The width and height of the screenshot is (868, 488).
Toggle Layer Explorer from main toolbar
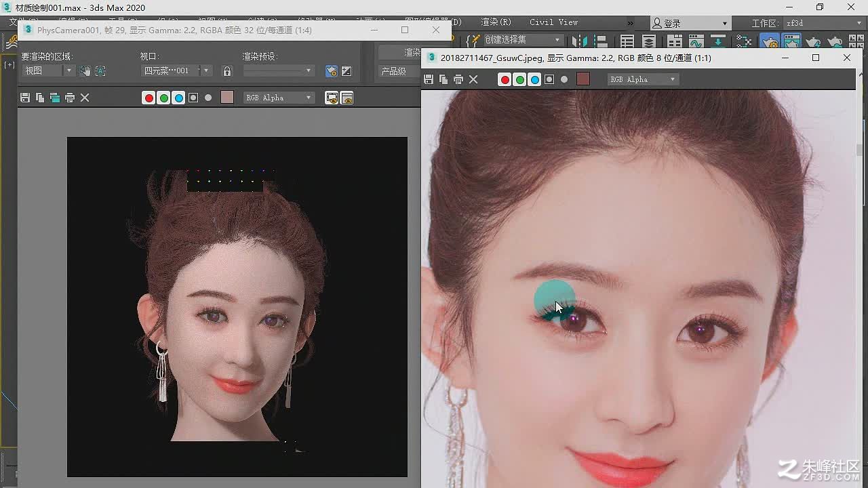point(649,41)
